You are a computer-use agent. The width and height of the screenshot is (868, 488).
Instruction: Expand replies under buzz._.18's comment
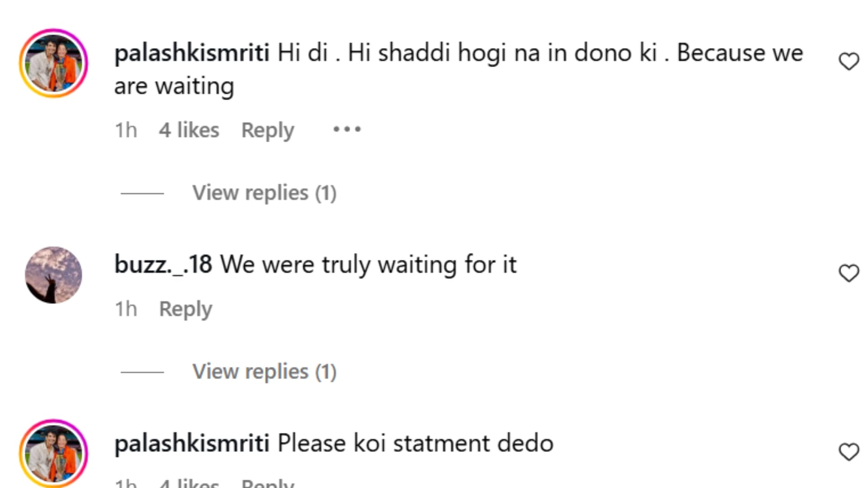(x=264, y=372)
